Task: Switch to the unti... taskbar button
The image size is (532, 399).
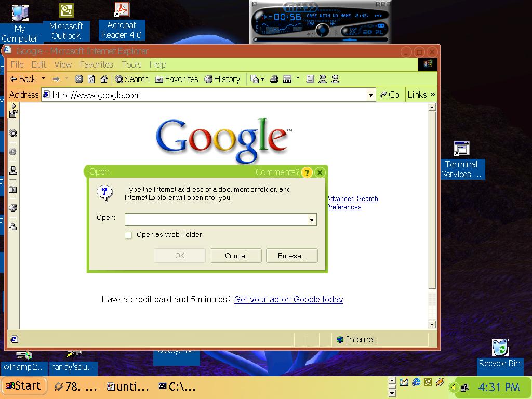Action: click(x=128, y=387)
